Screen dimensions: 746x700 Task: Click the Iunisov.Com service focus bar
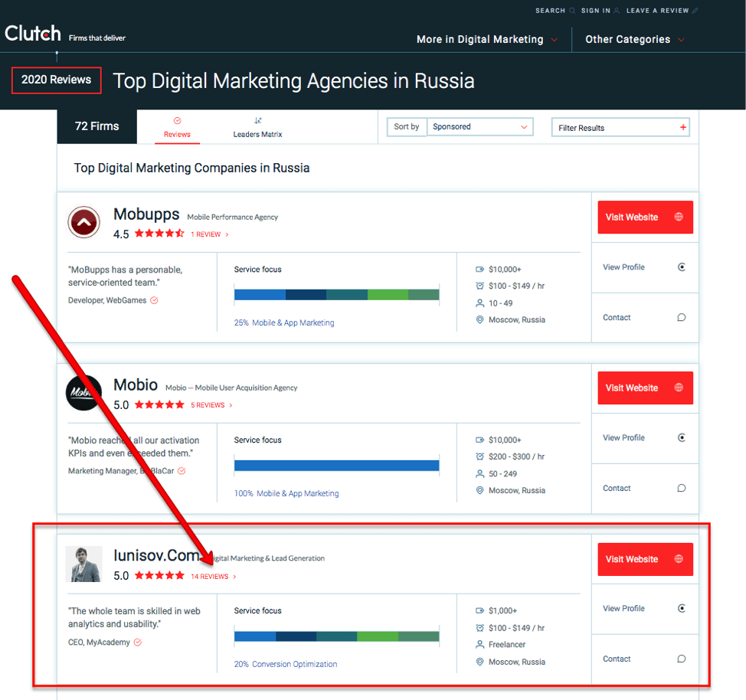coord(337,636)
